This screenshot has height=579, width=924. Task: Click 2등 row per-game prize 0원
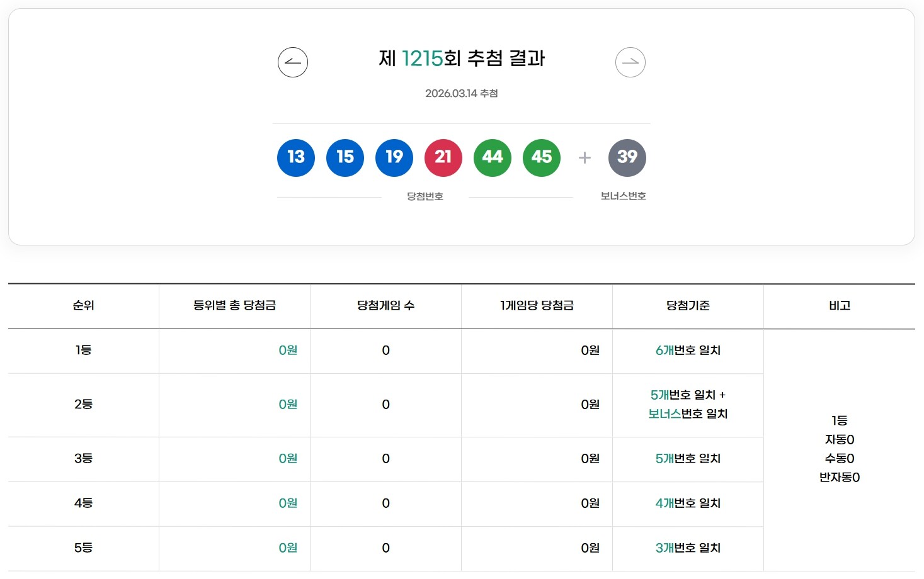coord(590,404)
